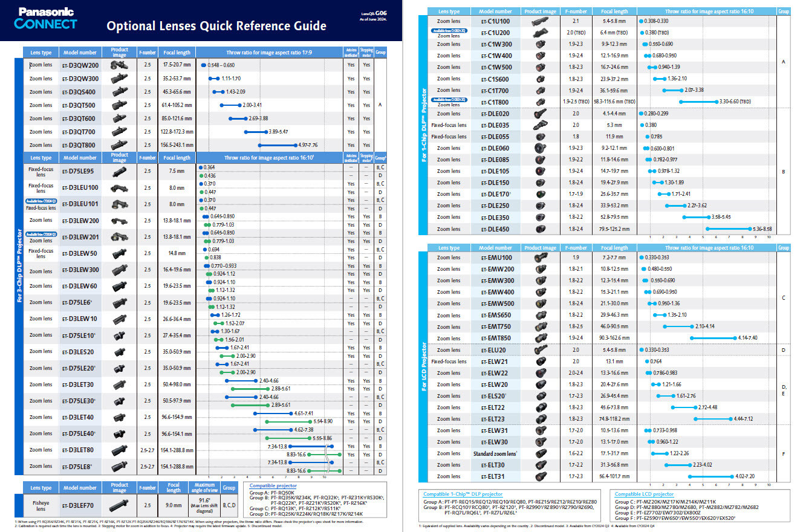803x532 pixels.
Task: Click the ET-EMT850 lens product image
Action: [540, 338]
